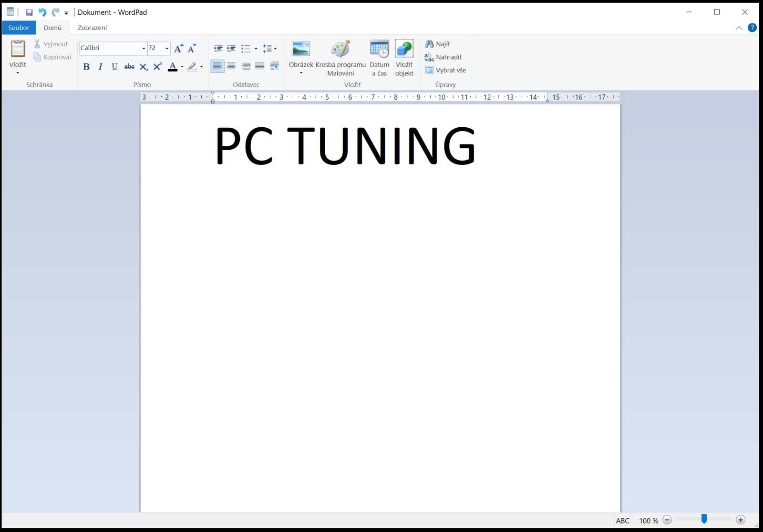Open Customize Quick Access Toolbar dropdown

(66, 13)
